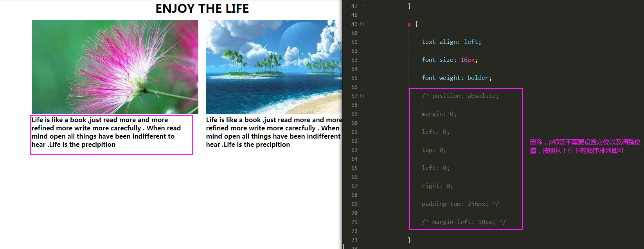Click the paragraph text under the flower image
Image resolution: width=644 pixels, height=249 pixels.
tap(106, 132)
